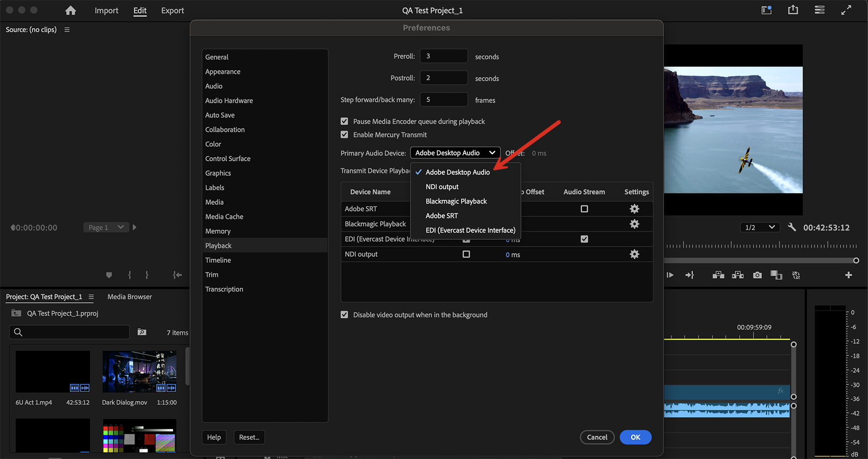Check the NDI output video checkbox

(x=466, y=254)
